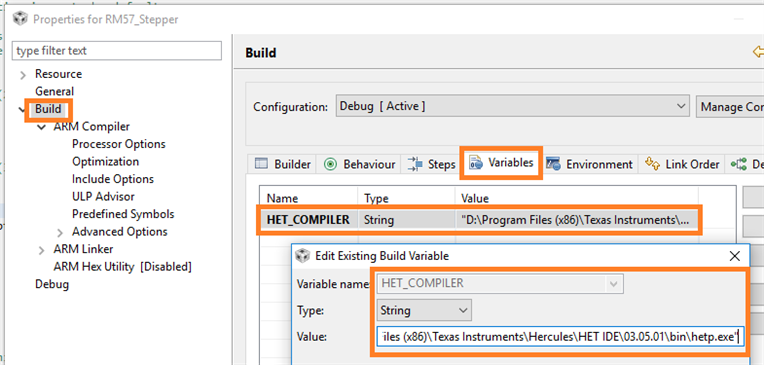This screenshot has height=365, width=764.
Task: Expand the Resource tree node
Action: 22,75
